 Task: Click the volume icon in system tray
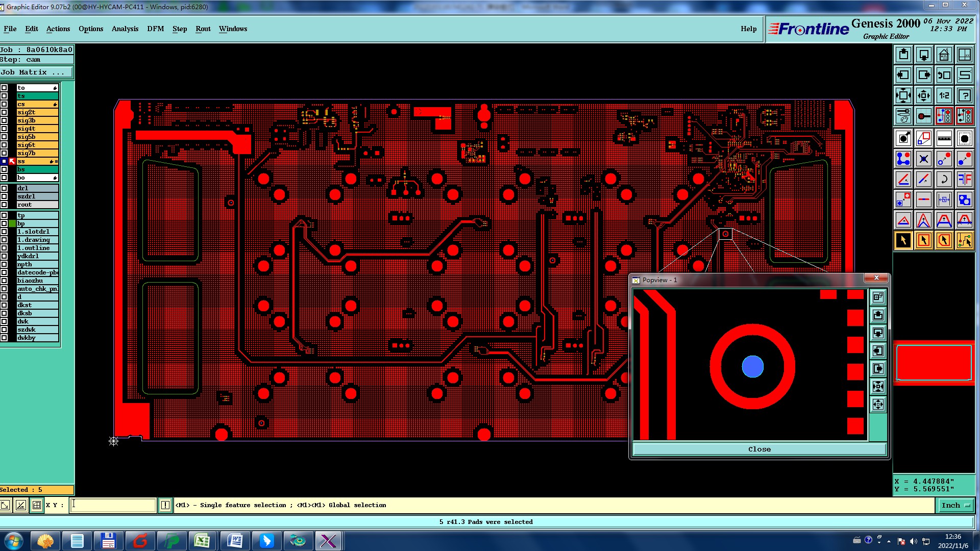(914, 541)
